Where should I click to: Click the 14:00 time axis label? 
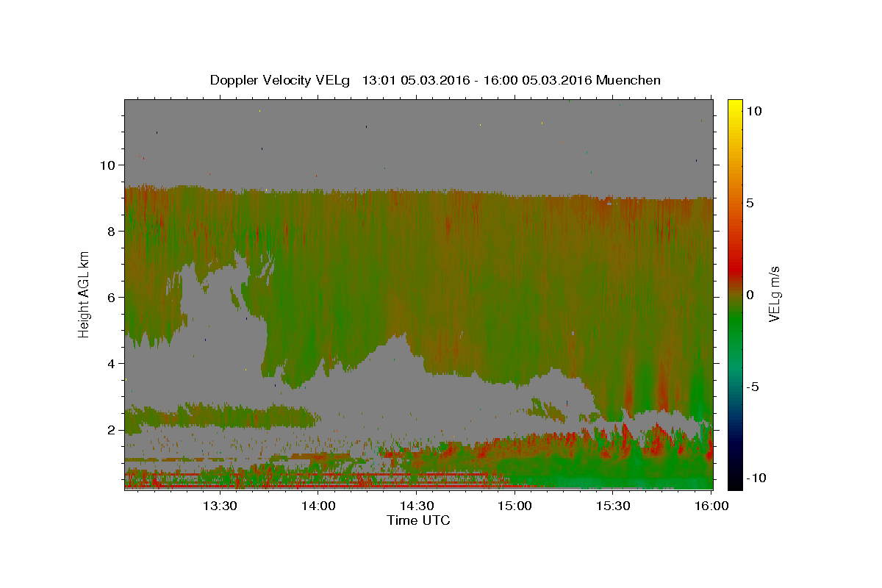tap(318, 506)
